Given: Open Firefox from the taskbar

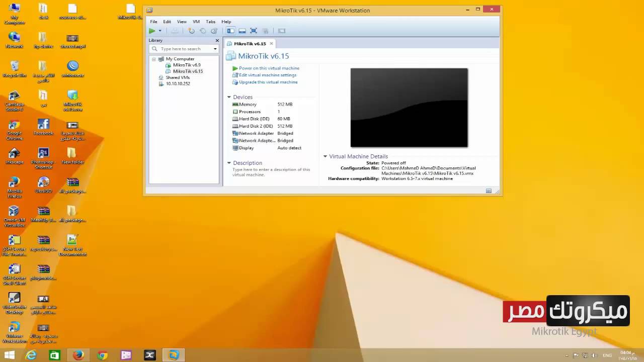Looking at the screenshot, I should [x=78, y=355].
